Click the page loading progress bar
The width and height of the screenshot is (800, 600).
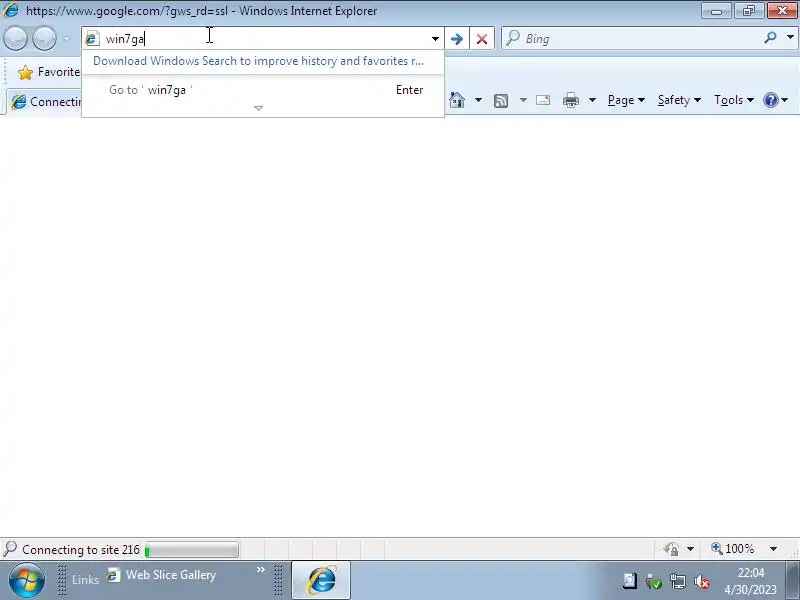(x=191, y=549)
